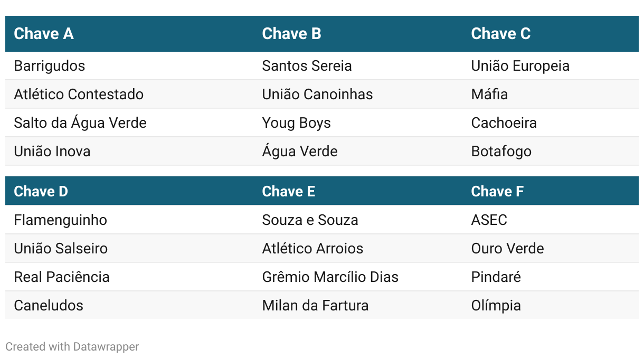Select the União Europeia cell
This screenshot has height=359, width=644.
(520, 66)
